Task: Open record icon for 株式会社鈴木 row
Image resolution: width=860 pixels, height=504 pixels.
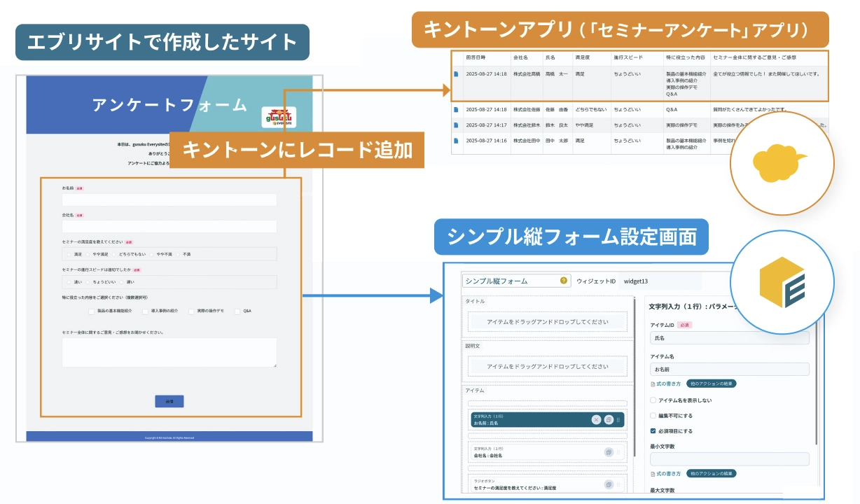Action: tap(456, 125)
